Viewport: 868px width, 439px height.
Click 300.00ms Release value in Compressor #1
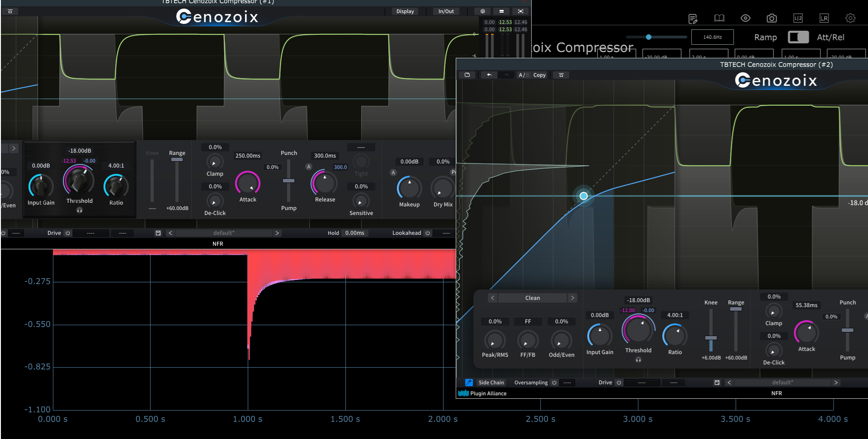coord(325,156)
